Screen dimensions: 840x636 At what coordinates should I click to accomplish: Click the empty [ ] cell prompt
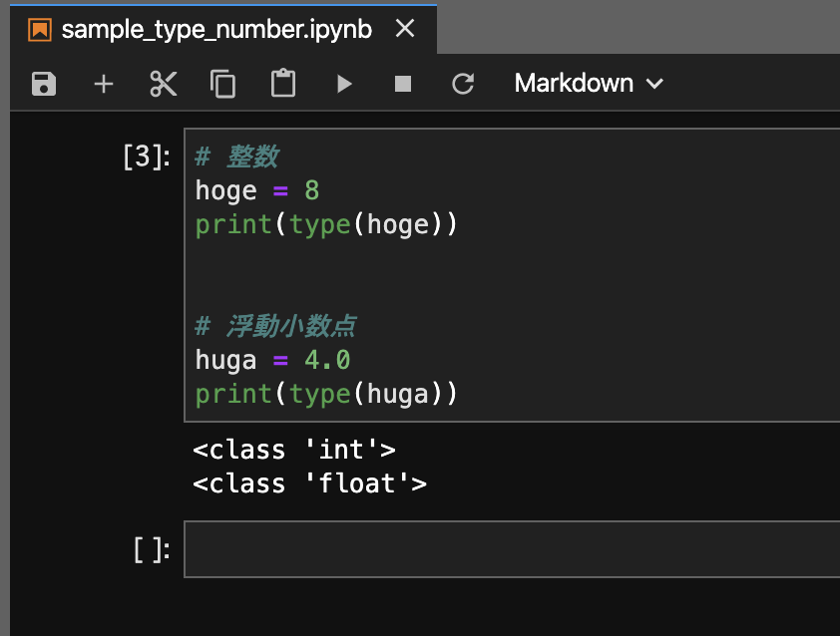tap(152, 550)
